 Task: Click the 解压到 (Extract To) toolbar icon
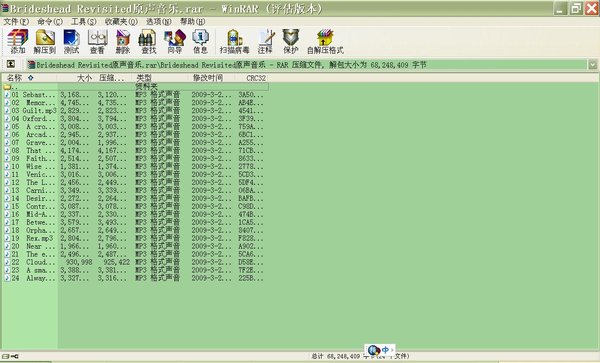point(44,41)
